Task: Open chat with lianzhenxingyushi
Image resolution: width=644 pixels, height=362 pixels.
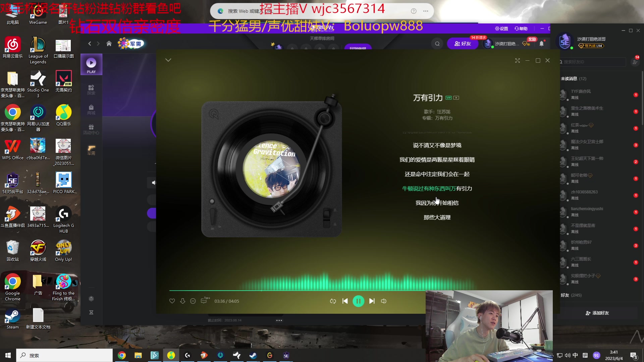Action: point(598,212)
